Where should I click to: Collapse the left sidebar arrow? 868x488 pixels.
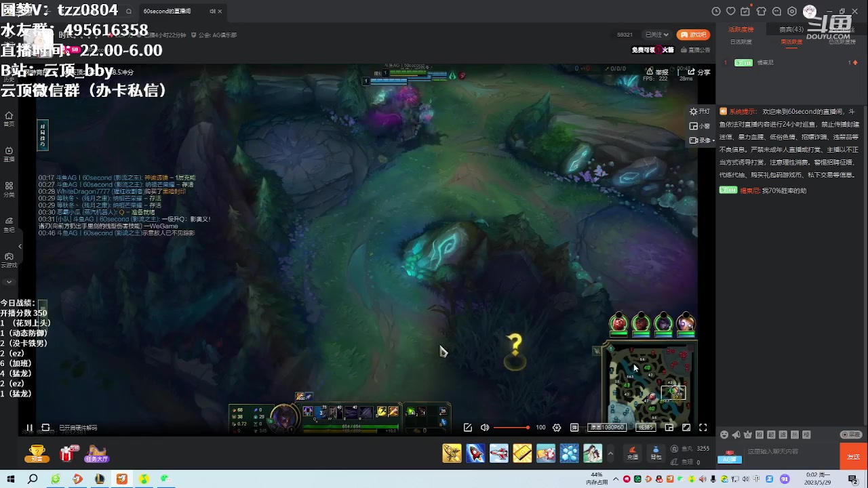pyautogui.click(x=20, y=247)
